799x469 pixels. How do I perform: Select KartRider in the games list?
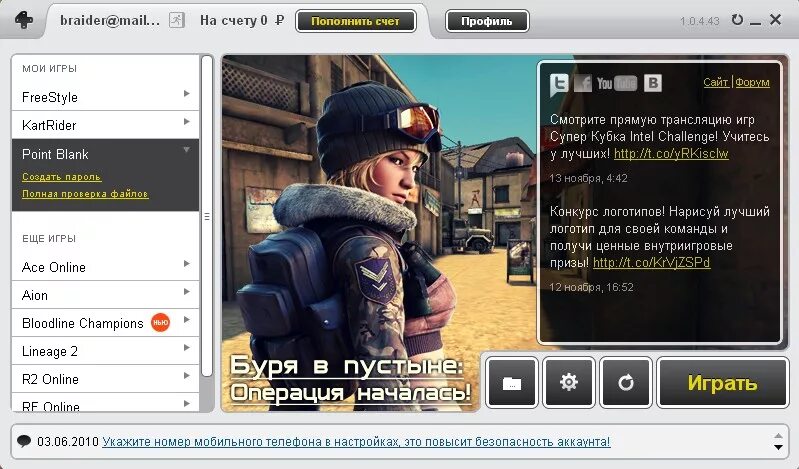[x=105, y=125]
